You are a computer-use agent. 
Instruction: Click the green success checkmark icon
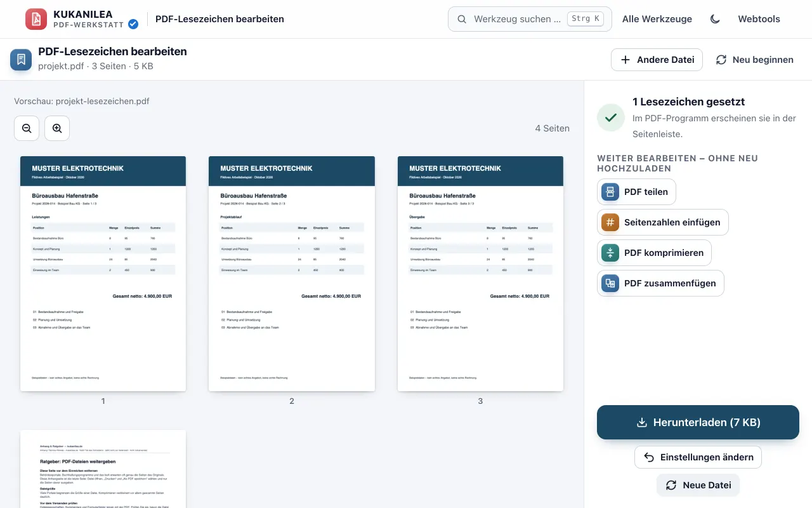tap(611, 117)
